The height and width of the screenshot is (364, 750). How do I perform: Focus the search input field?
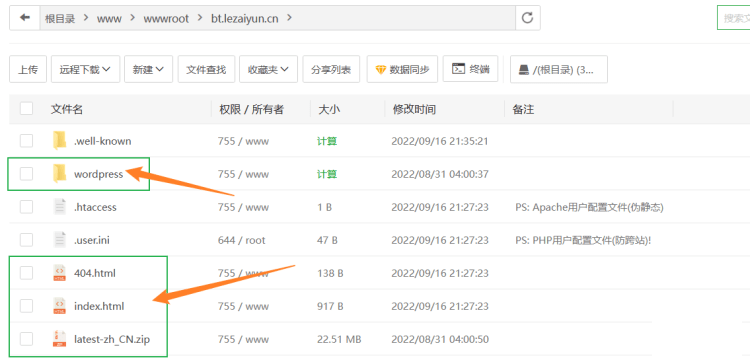coord(734,18)
